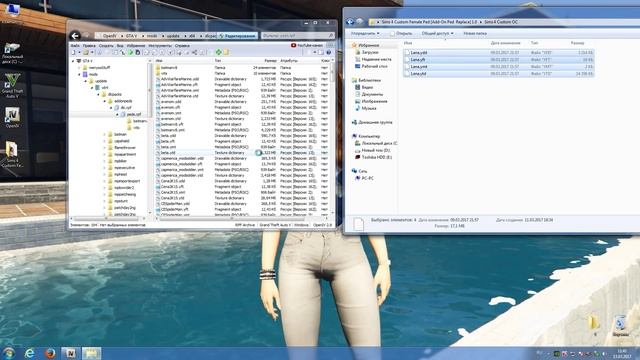Select Lana.yft in the Explorer window
The height and width of the screenshot is (360, 640).
pyautogui.click(x=498, y=60)
